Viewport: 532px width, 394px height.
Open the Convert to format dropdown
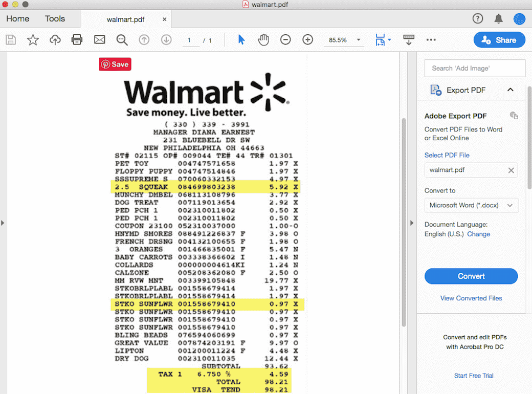471,205
